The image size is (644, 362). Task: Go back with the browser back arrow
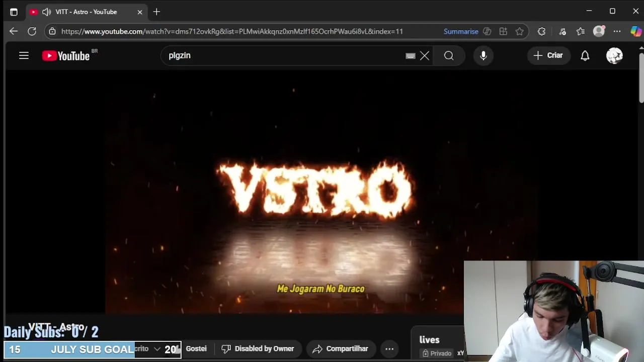(14, 31)
